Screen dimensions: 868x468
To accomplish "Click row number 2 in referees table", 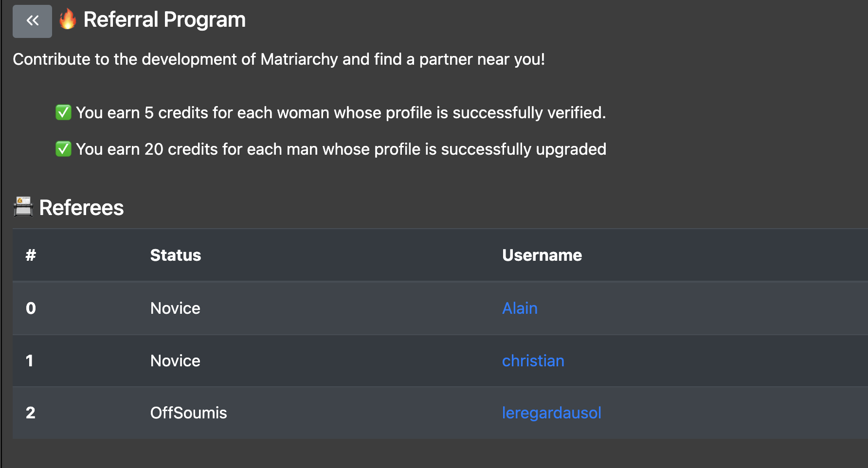I will [30, 413].
